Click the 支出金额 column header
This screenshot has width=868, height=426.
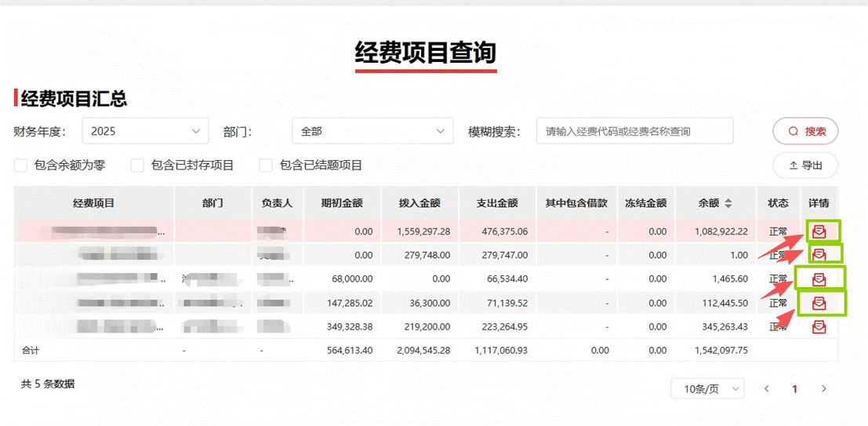coord(497,203)
